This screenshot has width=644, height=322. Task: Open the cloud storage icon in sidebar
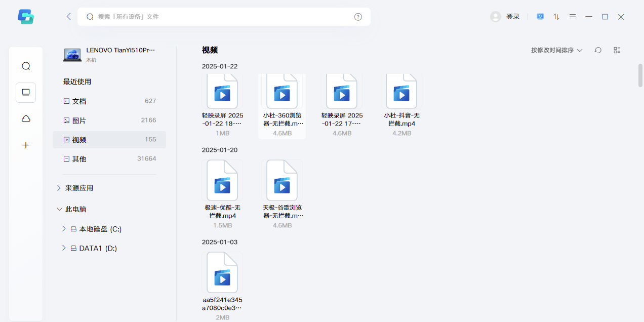point(26,119)
